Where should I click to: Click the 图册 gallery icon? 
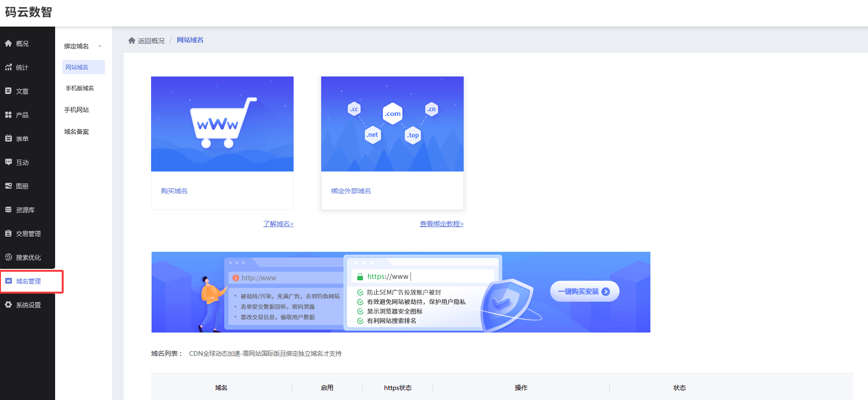[9, 186]
